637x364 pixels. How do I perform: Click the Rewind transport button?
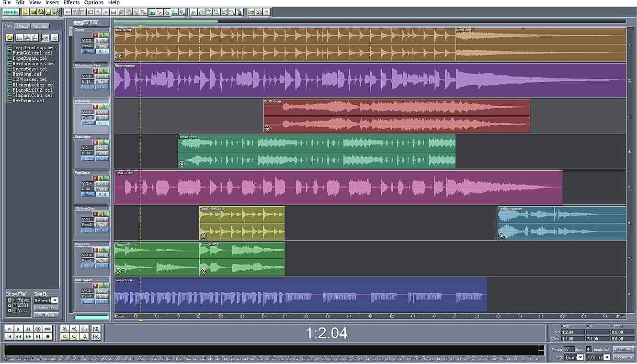click(19, 337)
